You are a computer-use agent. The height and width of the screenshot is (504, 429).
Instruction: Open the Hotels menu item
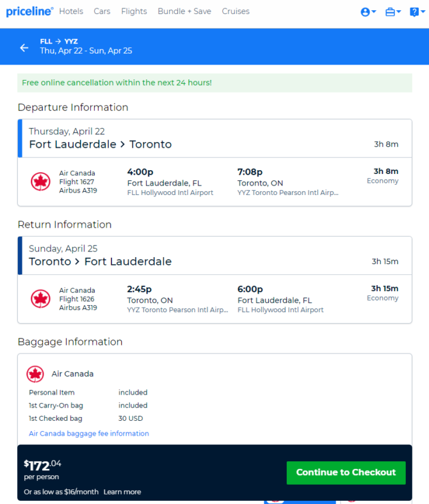(71, 12)
